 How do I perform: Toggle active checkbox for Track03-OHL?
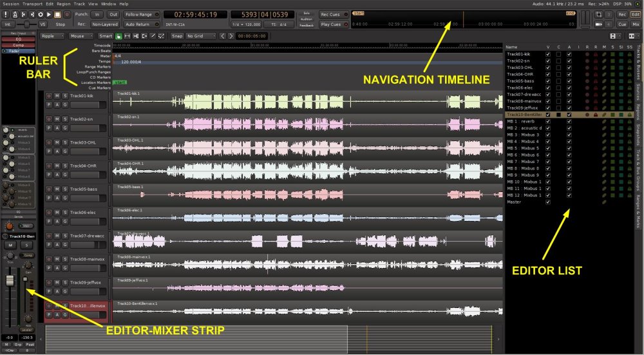(569, 68)
